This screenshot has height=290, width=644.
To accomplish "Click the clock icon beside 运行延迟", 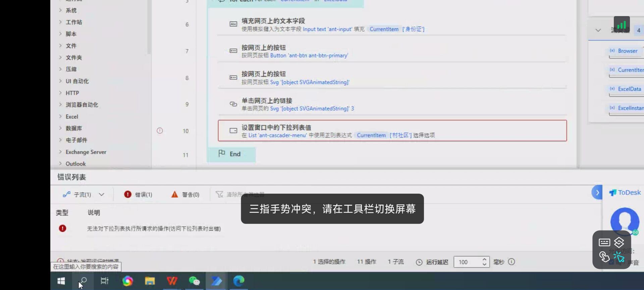I will pos(419,262).
